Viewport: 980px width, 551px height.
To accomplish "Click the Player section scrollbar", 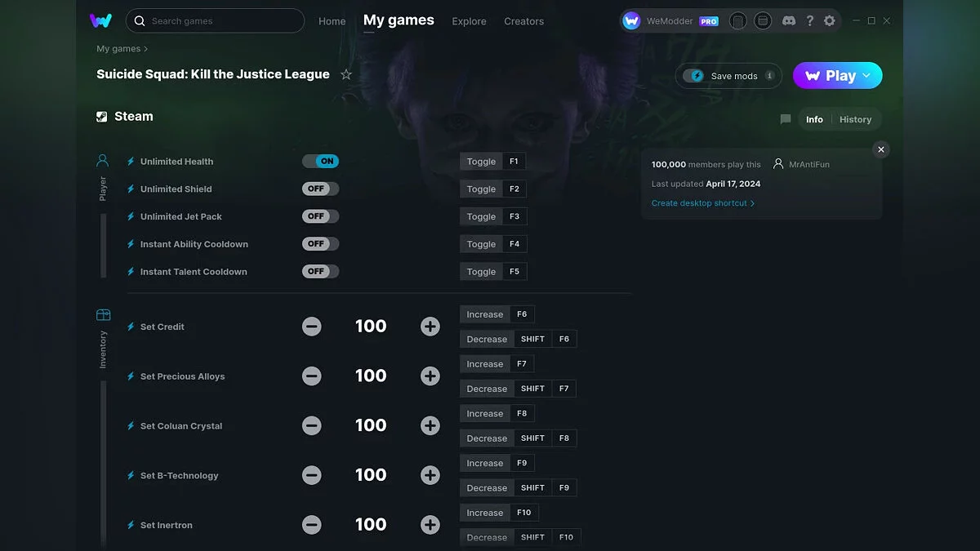I will [x=103, y=245].
